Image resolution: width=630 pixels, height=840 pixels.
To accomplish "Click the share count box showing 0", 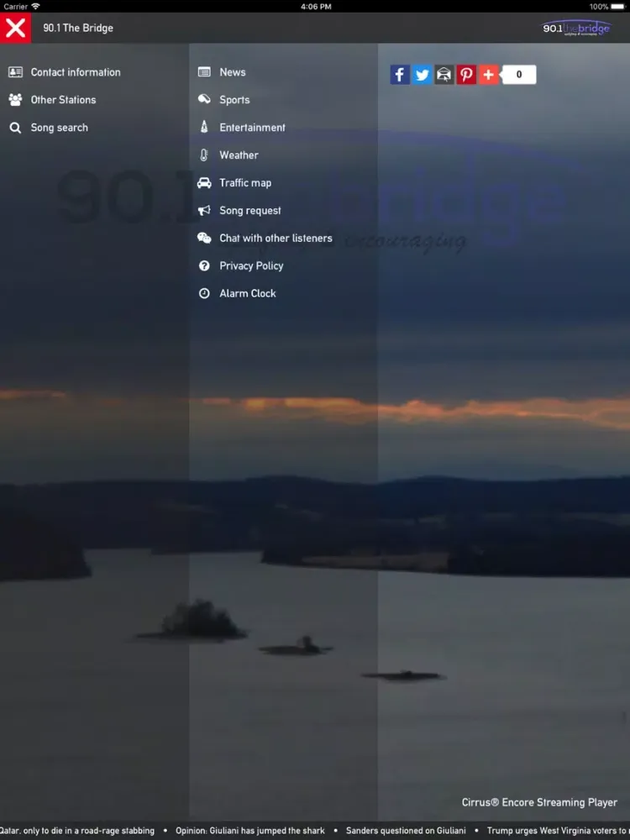I will [x=518, y=75].
